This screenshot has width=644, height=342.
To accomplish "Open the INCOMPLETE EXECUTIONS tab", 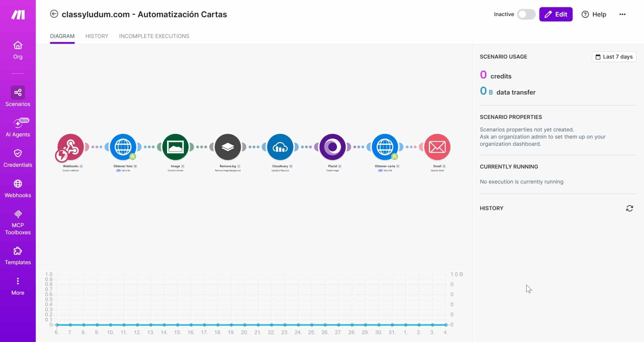I will click(x=154, y=36).
